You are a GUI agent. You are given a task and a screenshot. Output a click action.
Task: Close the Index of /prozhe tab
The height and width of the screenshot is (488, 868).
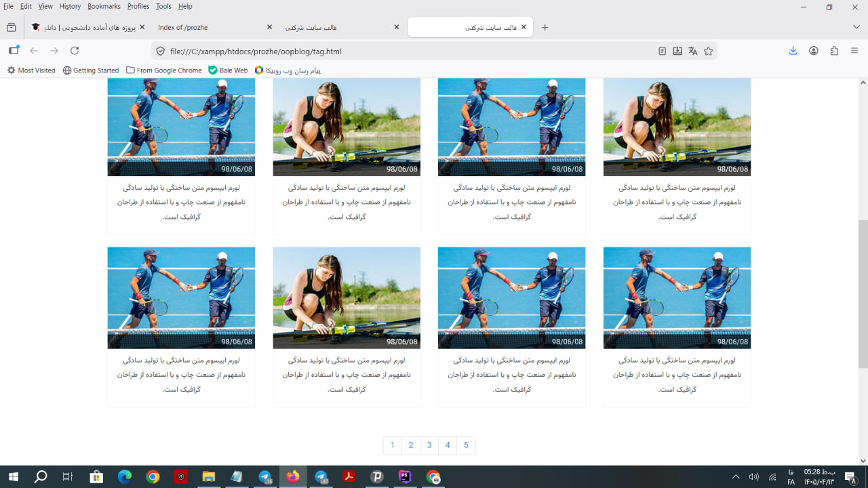pos(269,27)
